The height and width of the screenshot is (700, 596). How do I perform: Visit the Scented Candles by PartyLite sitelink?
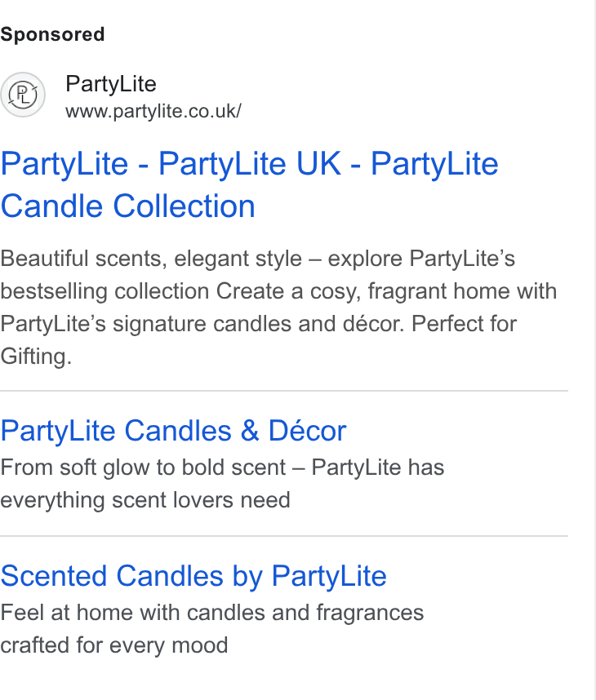[193, 576]
